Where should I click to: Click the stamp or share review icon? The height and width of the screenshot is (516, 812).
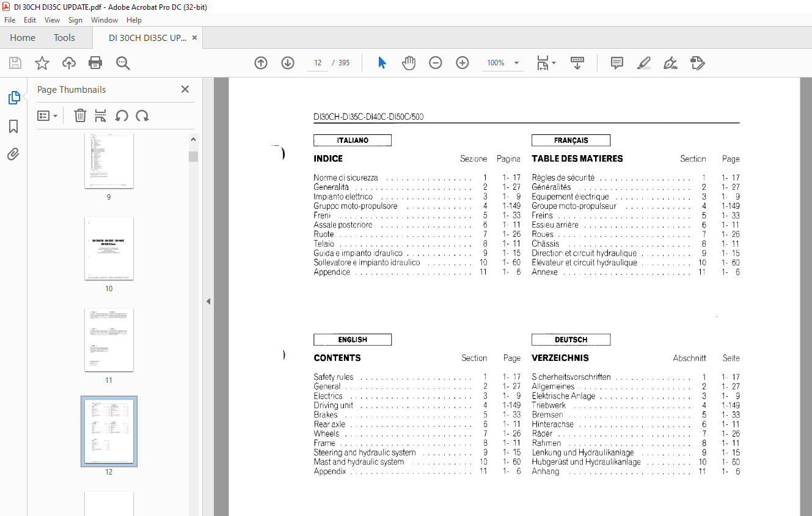[697, 63]
